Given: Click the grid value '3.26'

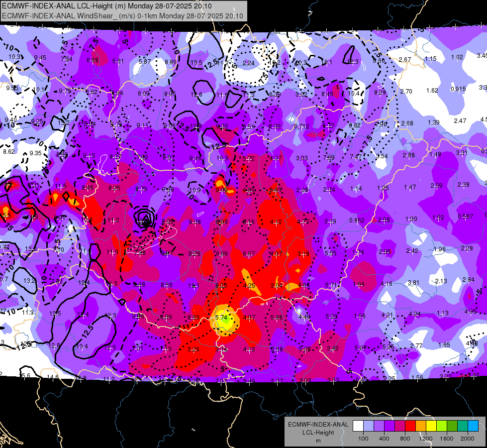Looking at the screenshot, I should tap(193, 349).
